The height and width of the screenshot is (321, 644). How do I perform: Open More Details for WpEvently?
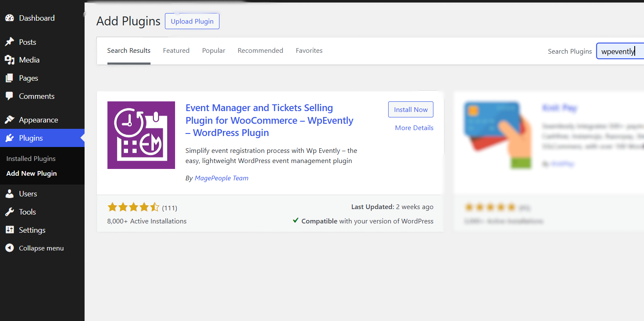414,128
